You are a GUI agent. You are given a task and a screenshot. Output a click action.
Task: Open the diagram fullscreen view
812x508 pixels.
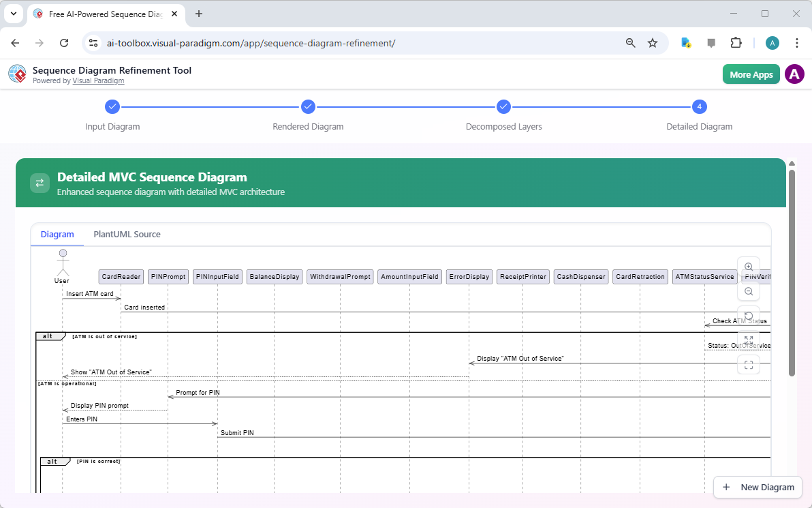749,364
